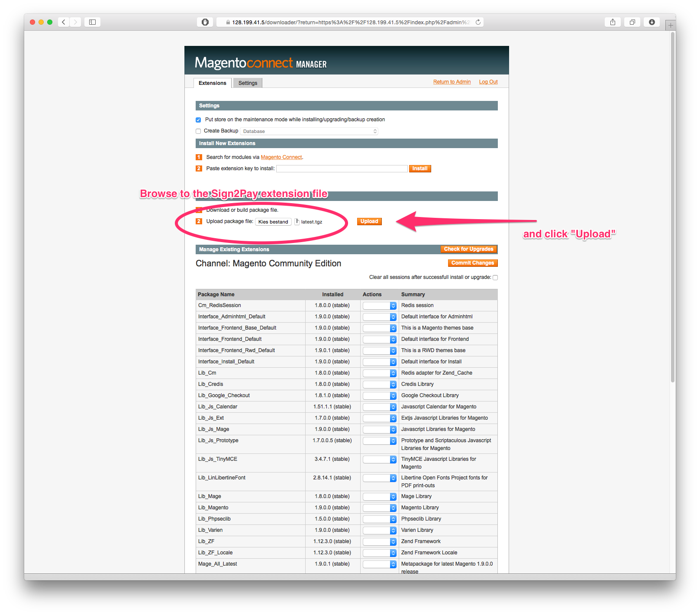The height and width of the screenshot is (615, 700).
Task: Open the Magento Connect link
Action: [x=281, y=157]
